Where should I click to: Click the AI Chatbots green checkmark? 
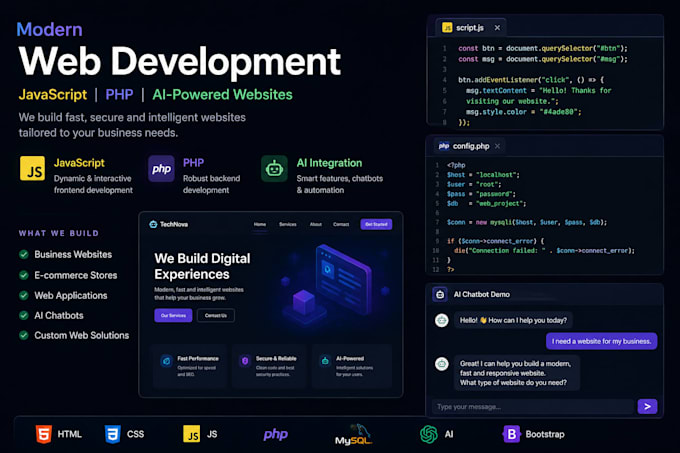[x=24, y=315]
